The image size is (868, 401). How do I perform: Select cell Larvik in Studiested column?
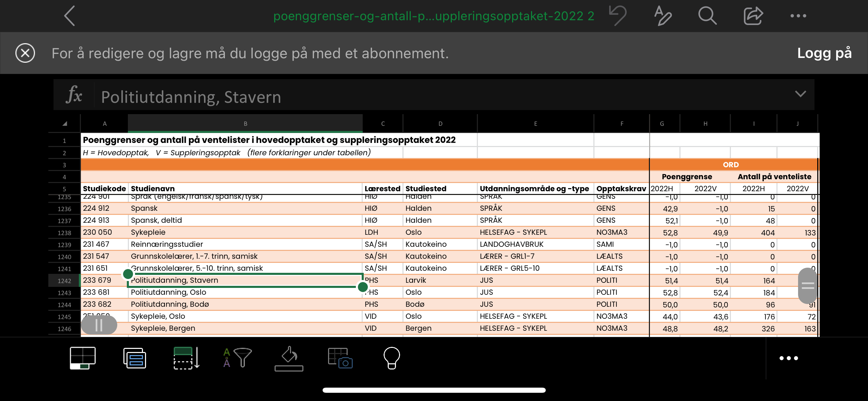[440, 280]
